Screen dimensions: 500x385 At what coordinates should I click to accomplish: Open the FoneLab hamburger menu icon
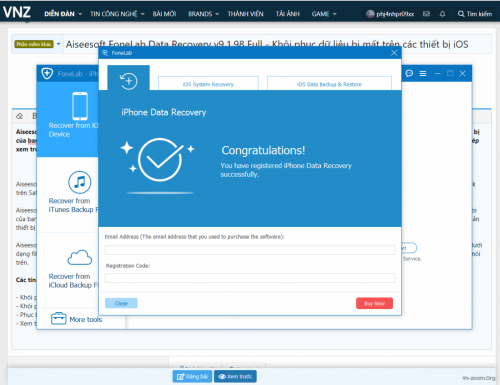tap(423, 73)
